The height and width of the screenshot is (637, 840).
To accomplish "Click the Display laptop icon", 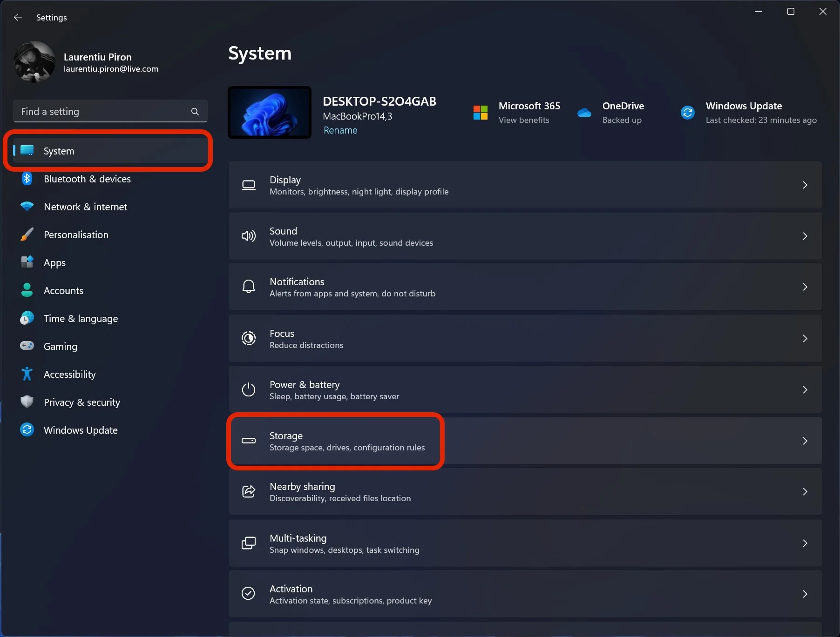I will click(x=249, y=185).
